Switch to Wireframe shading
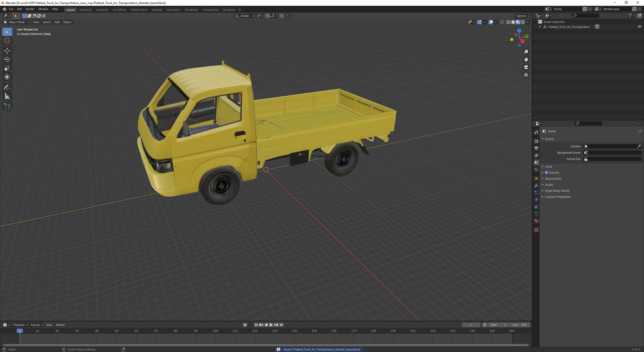Viewport: 644px width, 352px height. pos(508,22)
